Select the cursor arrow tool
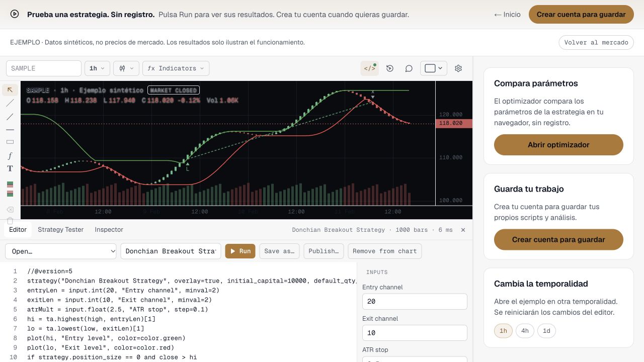 pos(10,90)
